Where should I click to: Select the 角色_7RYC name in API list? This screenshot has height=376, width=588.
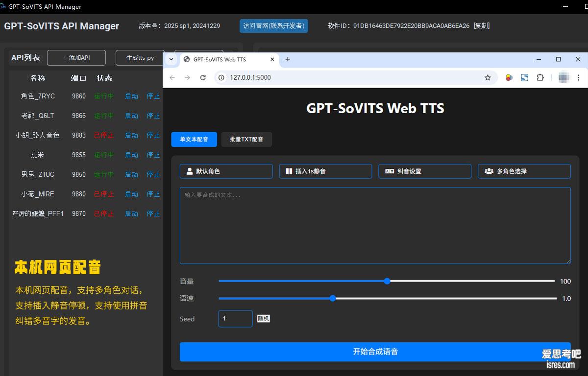point(38,96)
